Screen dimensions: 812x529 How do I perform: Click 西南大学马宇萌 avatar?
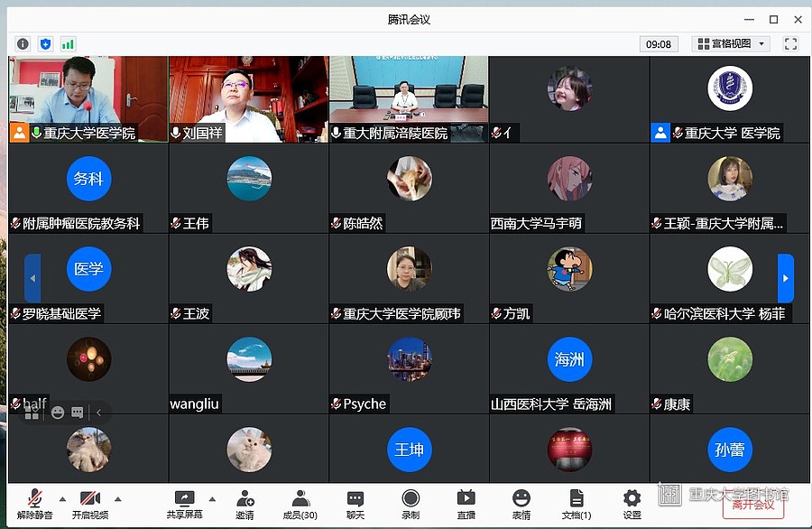569,179
